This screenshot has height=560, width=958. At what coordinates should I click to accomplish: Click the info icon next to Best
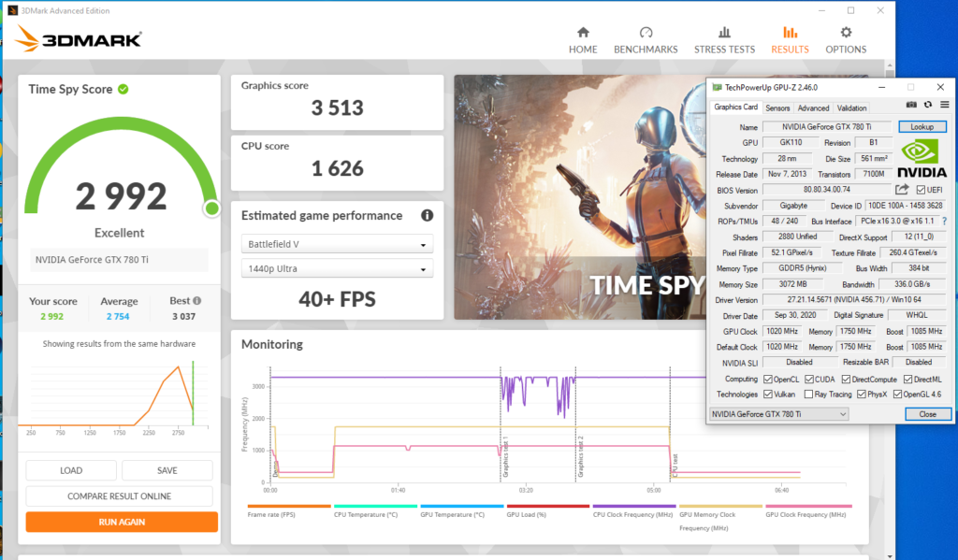click(196, 300)
